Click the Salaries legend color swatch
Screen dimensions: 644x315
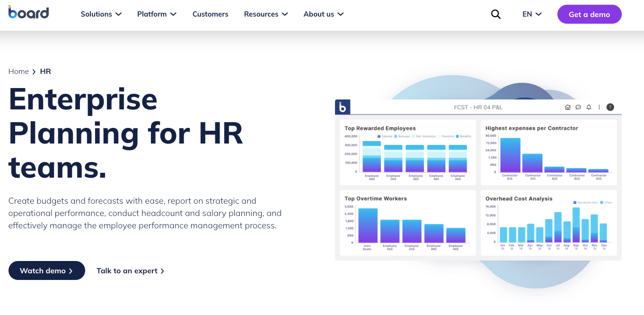point(379,136)
